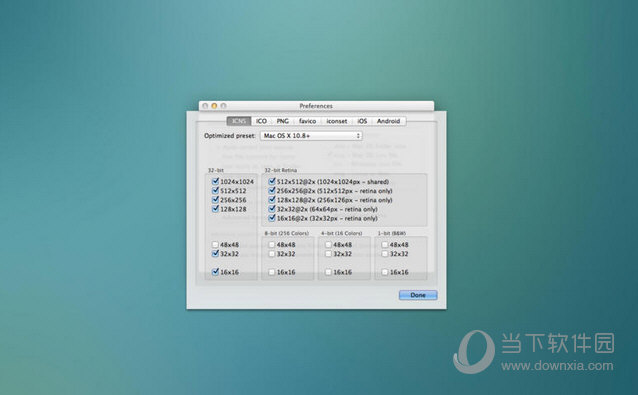The image size is (638, 395).
Task: Select the PNG tab
Action: click(282, 121)
